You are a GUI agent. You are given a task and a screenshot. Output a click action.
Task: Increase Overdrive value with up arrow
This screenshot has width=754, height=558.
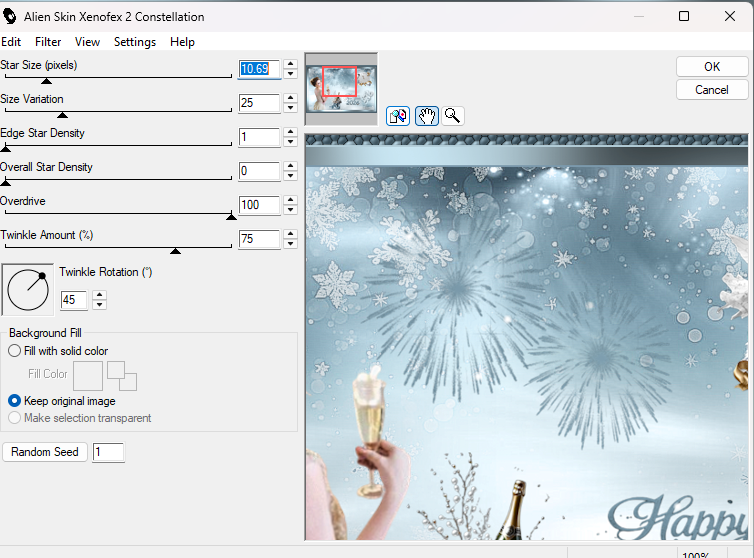(290, 200)
